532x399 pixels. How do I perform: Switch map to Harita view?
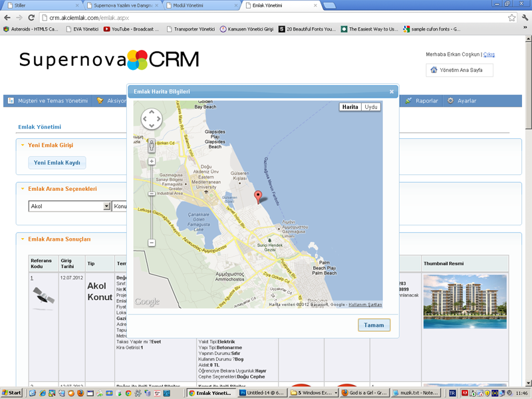[350, 107]
